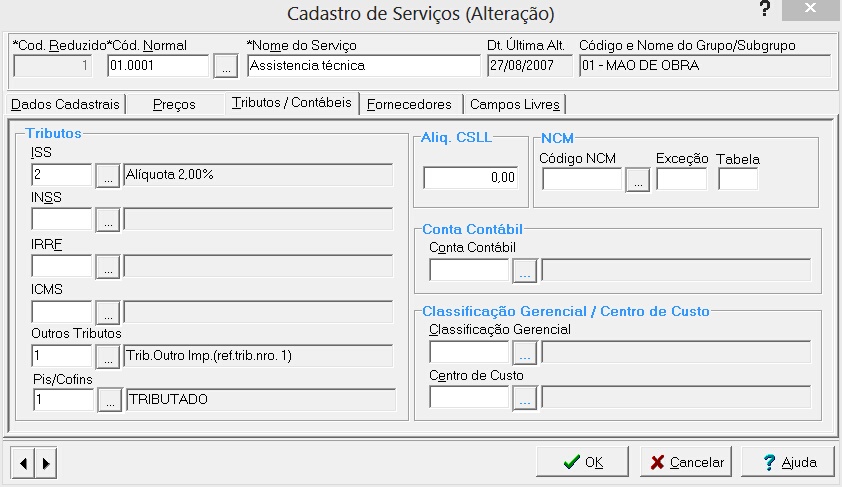Image resolution: width=842 pixels, height=487 pixels.
Task: Click the Pis/Cofins code field
Action: point(63,399)
